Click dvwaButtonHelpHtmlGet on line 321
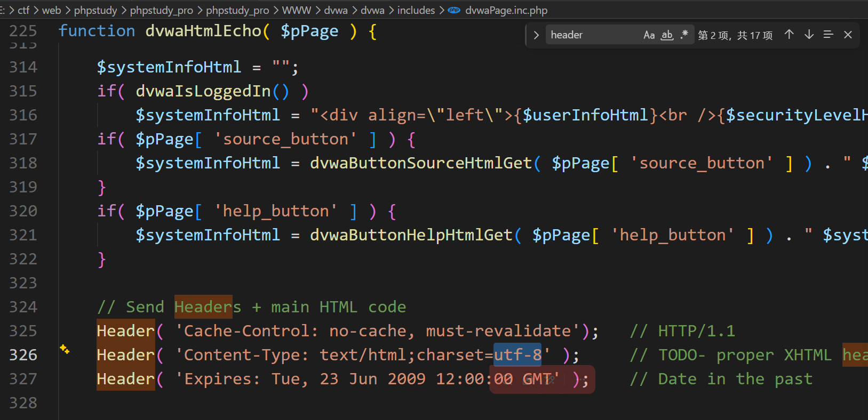 [x=411, y=235]
